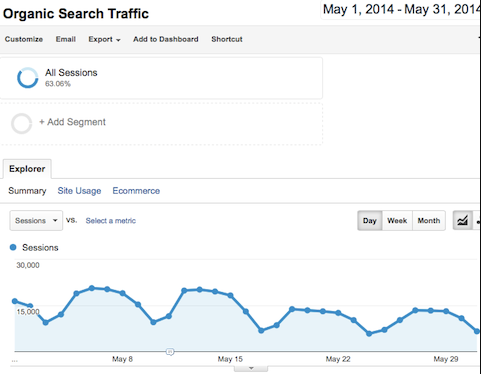Switch to the Site Usage view

tap(79, 191)
